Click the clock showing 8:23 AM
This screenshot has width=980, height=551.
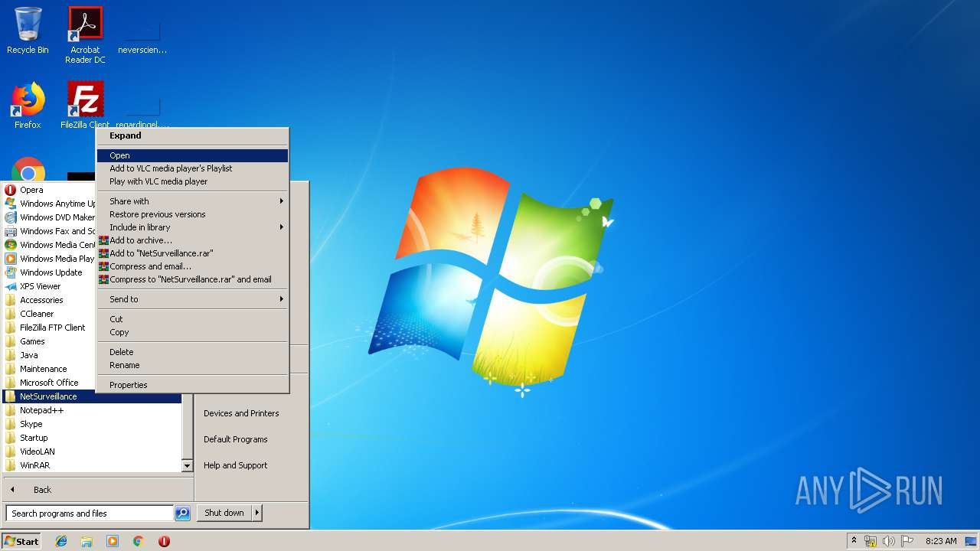(940, 541)
